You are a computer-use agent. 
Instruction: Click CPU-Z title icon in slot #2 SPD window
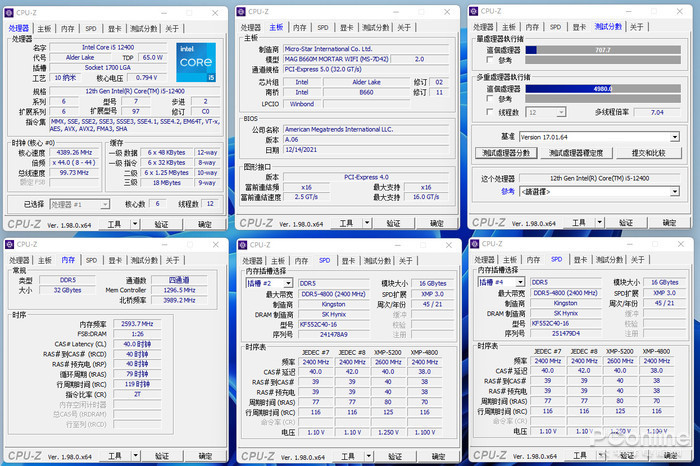click(242, 245)
